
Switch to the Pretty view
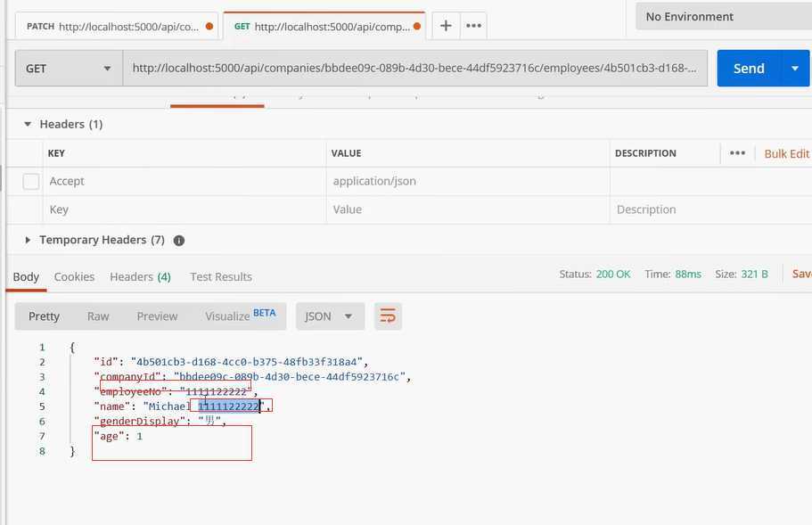point(44,316)
